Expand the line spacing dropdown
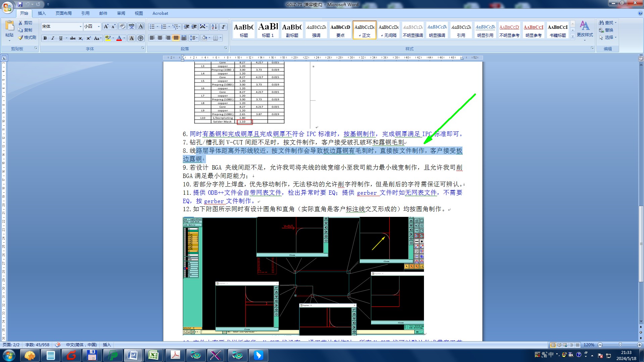644x362 pixels. click(x=197, y=38)
